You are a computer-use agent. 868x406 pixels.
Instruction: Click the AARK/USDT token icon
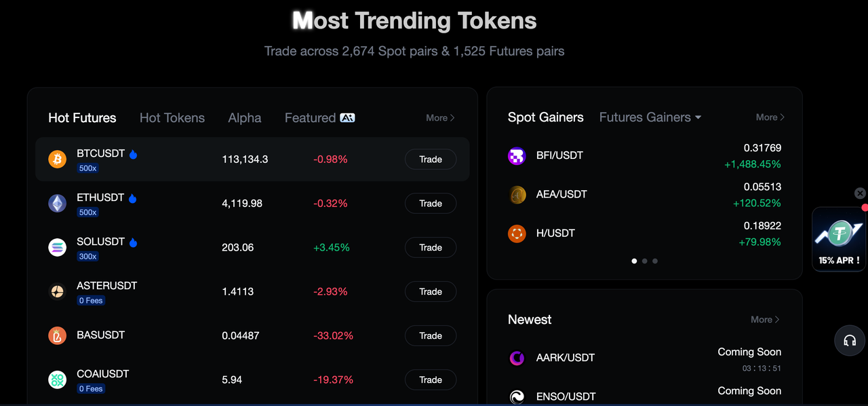point(517,358)
